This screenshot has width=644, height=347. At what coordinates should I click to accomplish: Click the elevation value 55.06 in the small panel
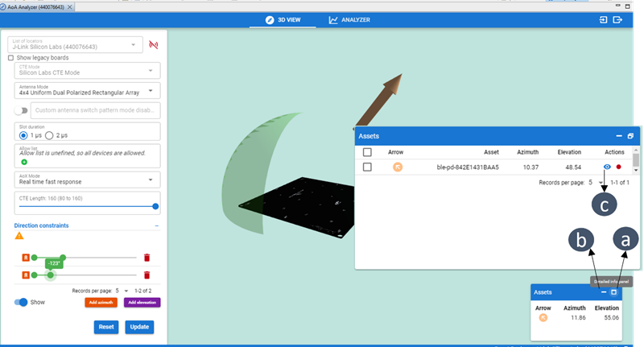point(612,317)
